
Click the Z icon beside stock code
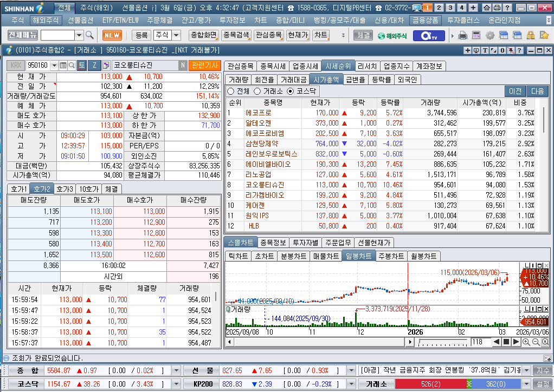click(x=94, y=66)
